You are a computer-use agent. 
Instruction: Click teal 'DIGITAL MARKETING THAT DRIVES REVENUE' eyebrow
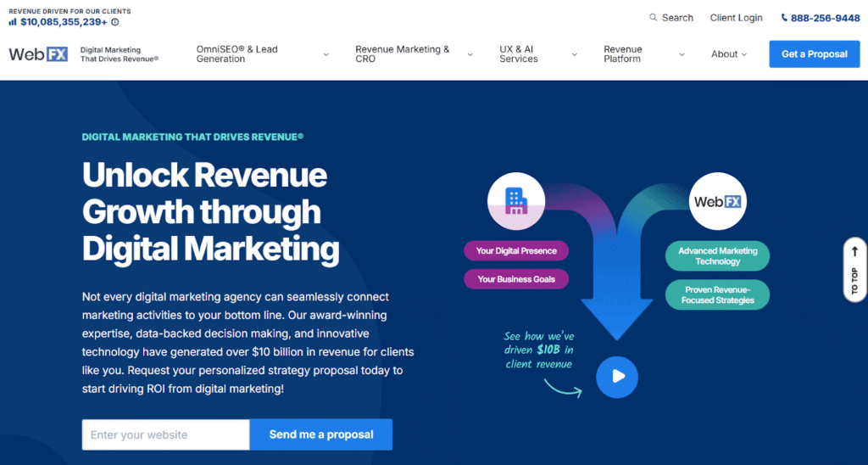pos(192,137)
